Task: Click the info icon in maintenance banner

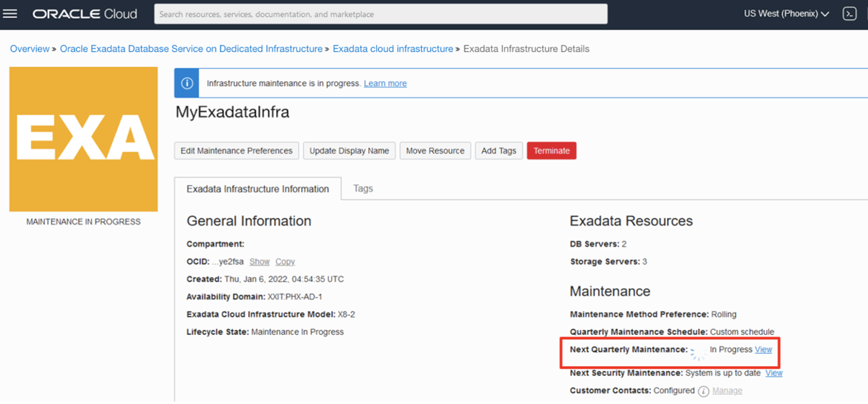Action: click(x=187, y=83)
